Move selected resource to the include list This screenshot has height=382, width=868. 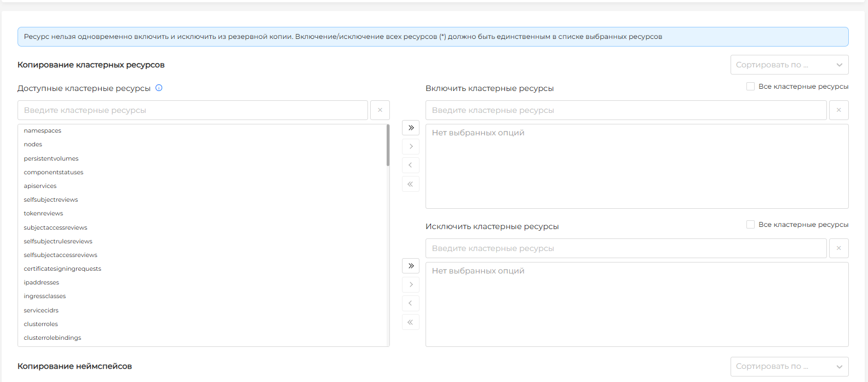(411, 146)
